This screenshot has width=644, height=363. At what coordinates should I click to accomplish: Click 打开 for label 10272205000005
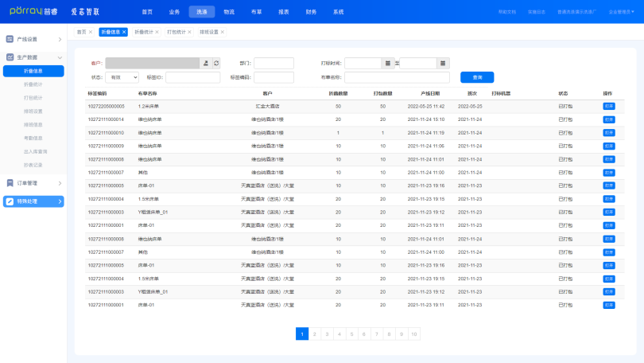pos(608,106)
